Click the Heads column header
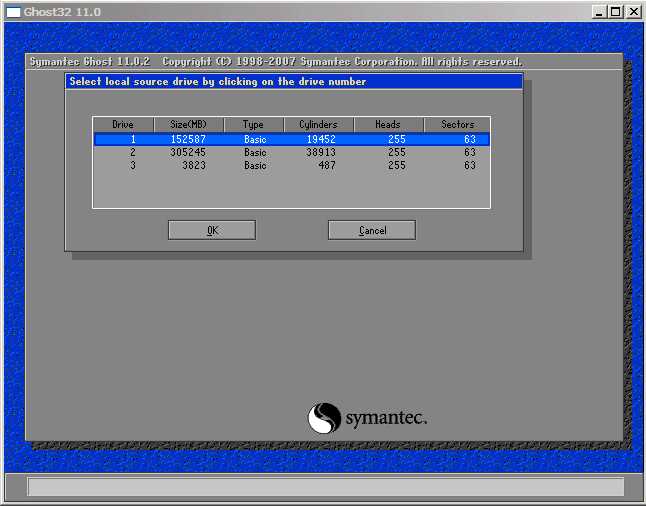 tap(388, 124)
